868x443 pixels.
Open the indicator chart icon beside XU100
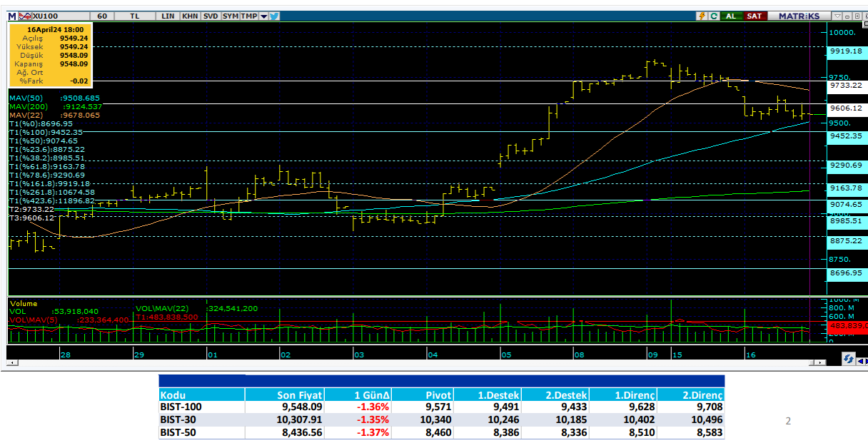[x=26, y=16]
